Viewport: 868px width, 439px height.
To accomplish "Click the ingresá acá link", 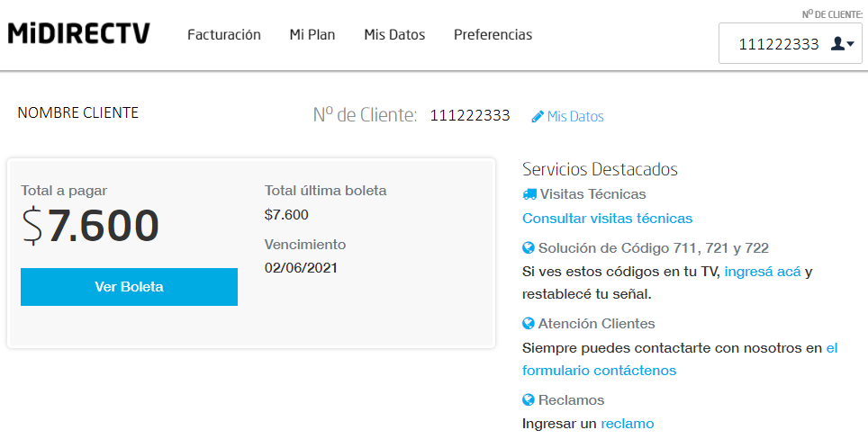I will pyautogui.click(x=763, y=272).
